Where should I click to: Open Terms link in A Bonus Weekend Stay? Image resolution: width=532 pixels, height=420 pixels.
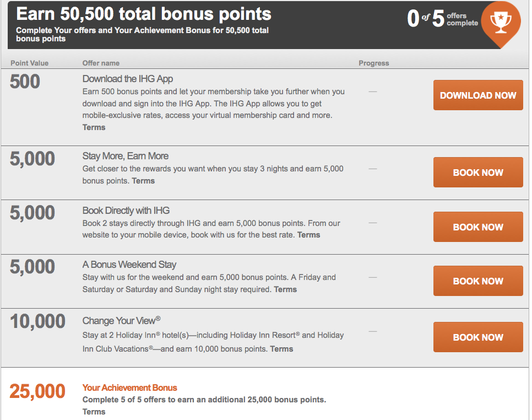[x=285, y=289]
